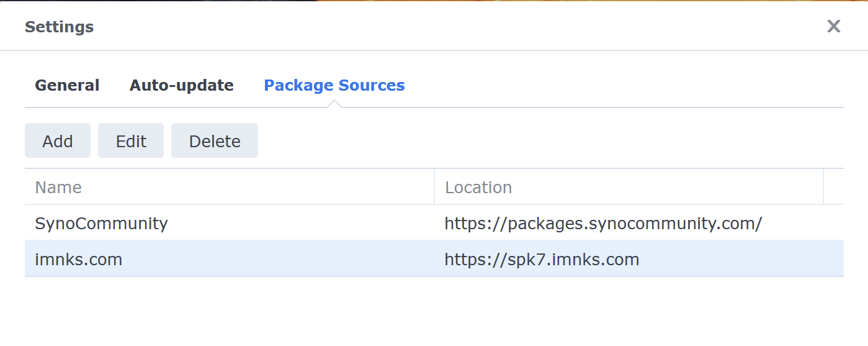Select the Package Sources tab
This screenshot has height=346, width=868.
coord(334,86)
